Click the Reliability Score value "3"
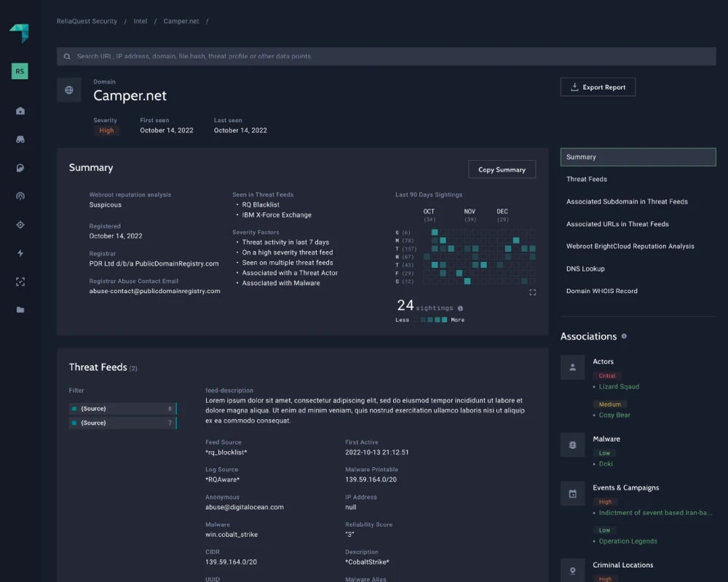This screenshot has height=582, width=728. 349,534
